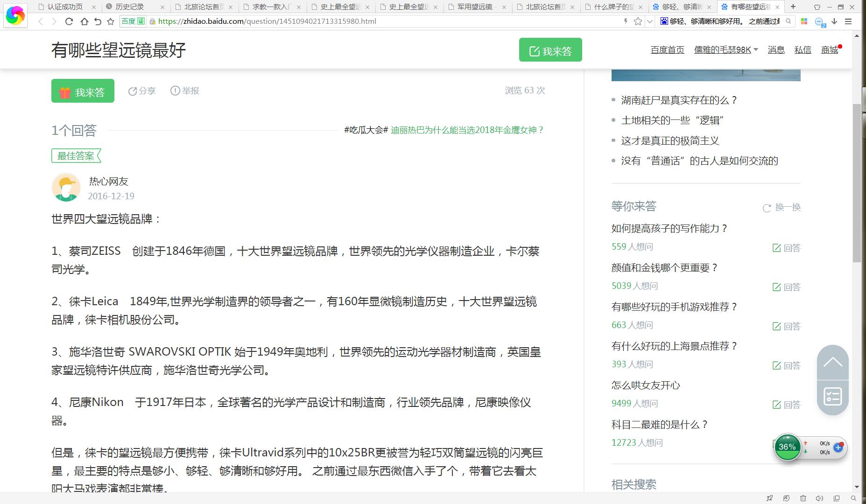Open the floating checklist feedback button
The width and height of the screenshot is (866, 504).
pos(833,397)
